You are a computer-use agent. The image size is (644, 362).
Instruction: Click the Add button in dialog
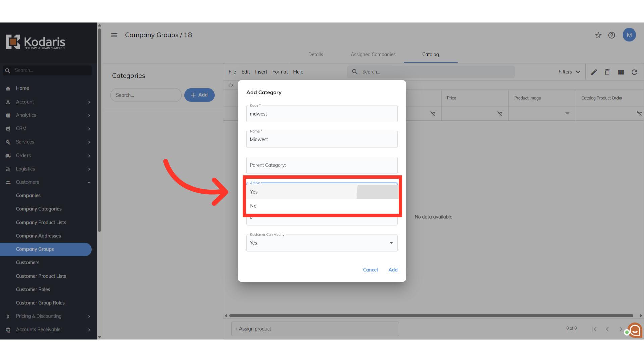coord(393,270)
